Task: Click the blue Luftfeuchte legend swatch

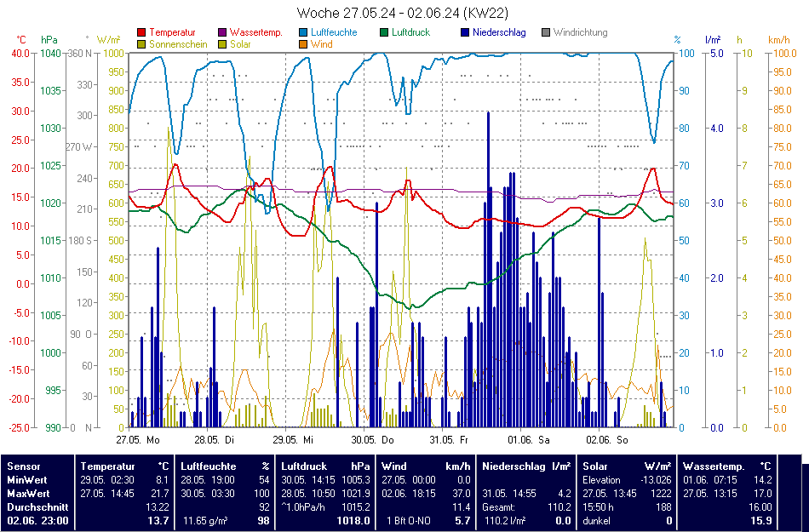Action: 305,32
